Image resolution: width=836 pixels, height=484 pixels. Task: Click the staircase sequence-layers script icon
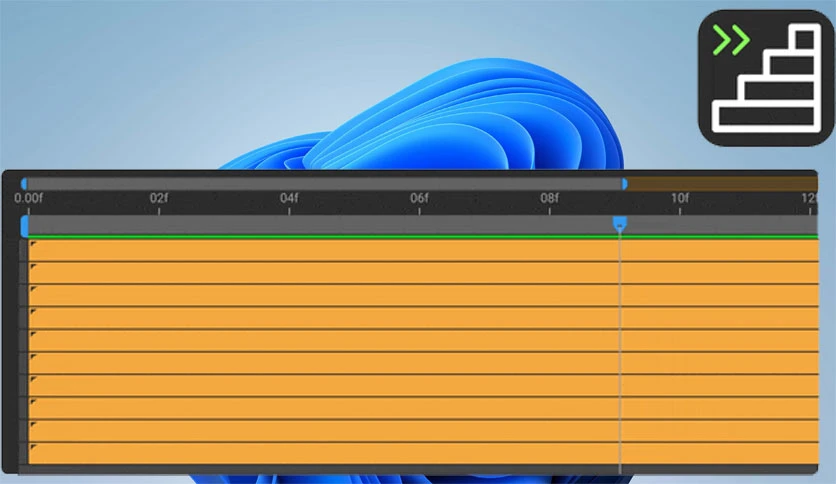point(766,78)
